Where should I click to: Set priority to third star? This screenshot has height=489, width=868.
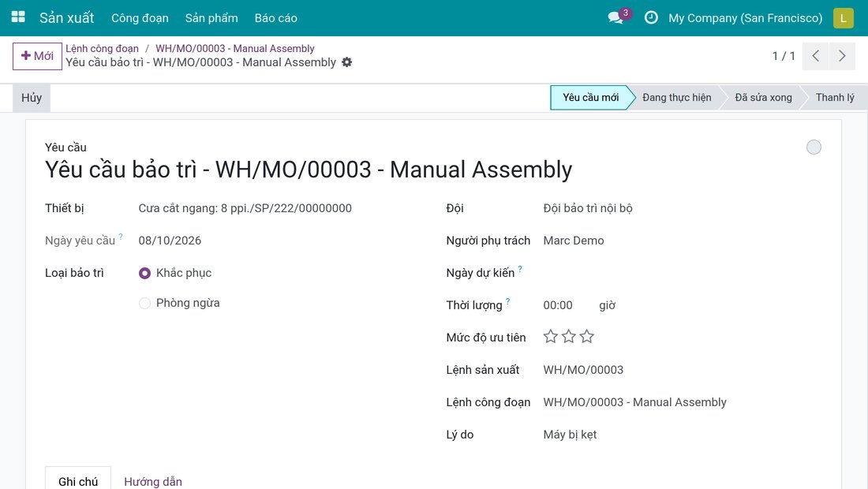587,336
